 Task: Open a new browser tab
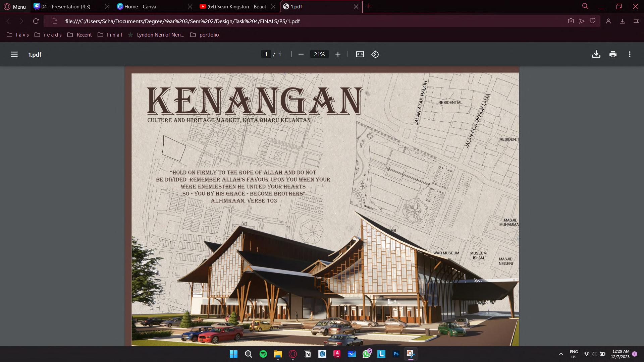point(369,6)
